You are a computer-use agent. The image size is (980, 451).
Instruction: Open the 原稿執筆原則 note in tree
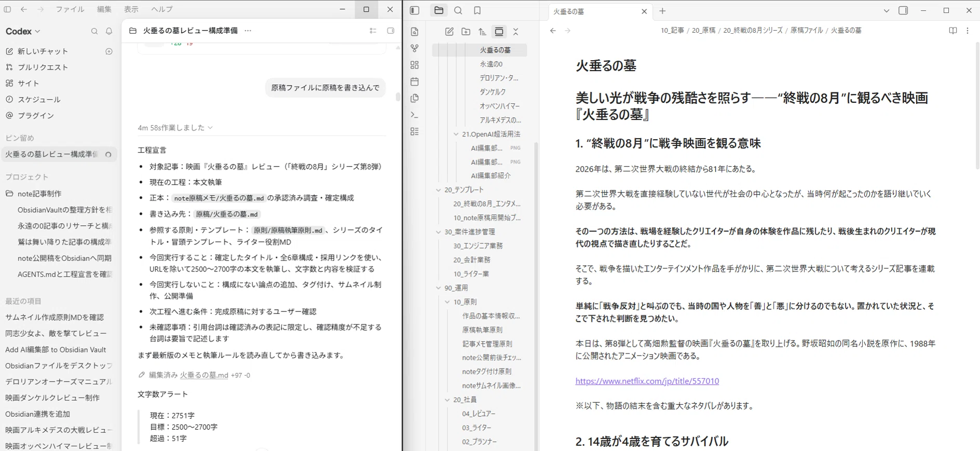(482, 330)
